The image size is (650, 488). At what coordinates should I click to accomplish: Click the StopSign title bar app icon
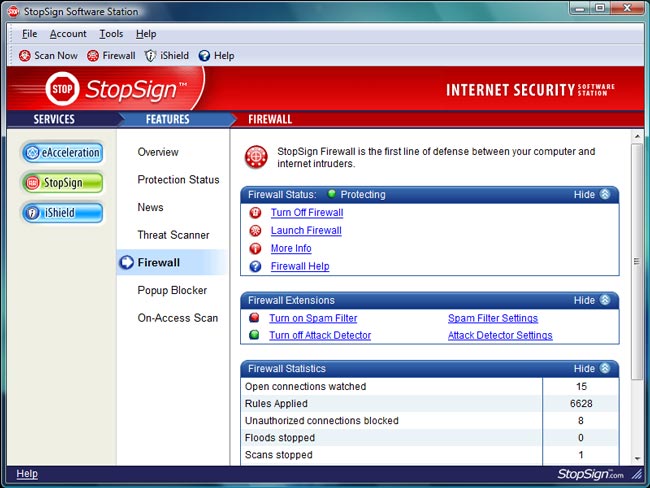[x=13, y=12]
